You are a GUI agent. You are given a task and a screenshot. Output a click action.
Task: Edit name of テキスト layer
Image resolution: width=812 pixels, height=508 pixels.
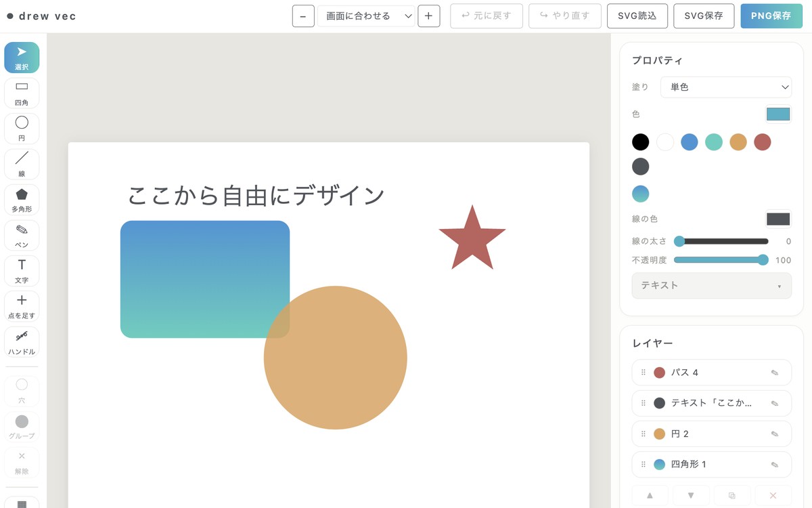tap(775, 403)
